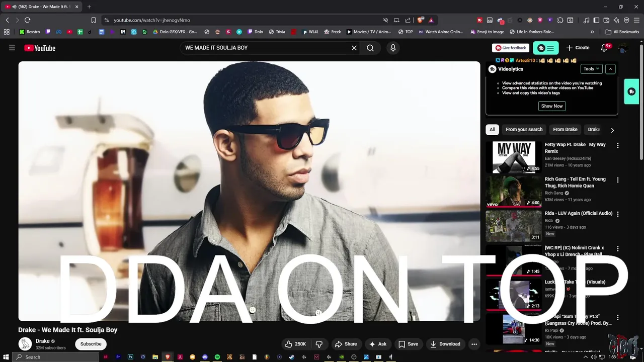Viewport: 644px width, 362px height.
Task: Click Show Now in Videolytics
Action: click(x=552, y=106)
